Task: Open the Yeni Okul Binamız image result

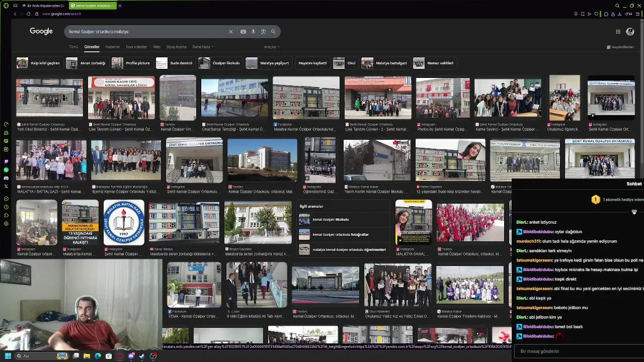Action: (49, 98)
